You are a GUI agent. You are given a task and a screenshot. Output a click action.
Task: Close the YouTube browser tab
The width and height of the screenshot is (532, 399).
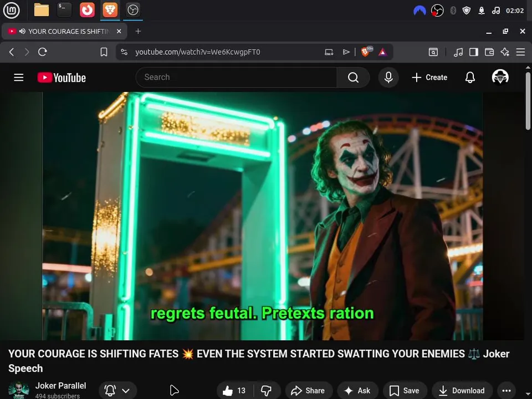point(119,31)
